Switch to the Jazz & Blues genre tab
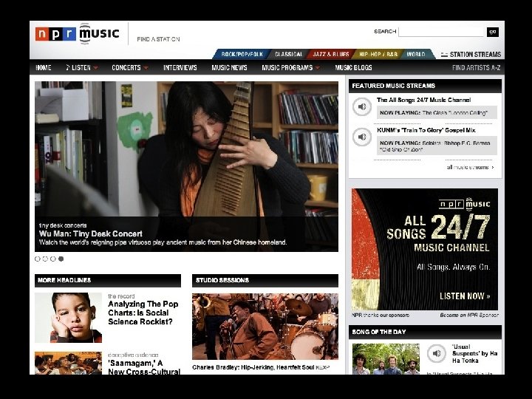 [331, 54]
